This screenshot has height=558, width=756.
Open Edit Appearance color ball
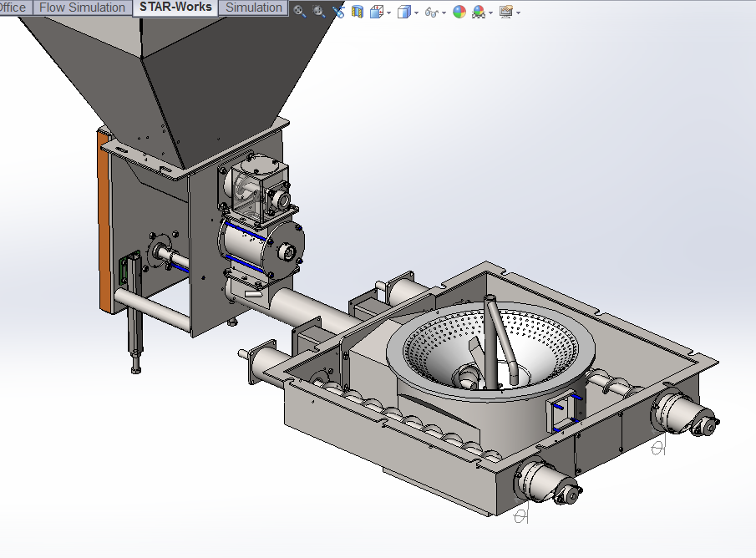coord(459,12)
